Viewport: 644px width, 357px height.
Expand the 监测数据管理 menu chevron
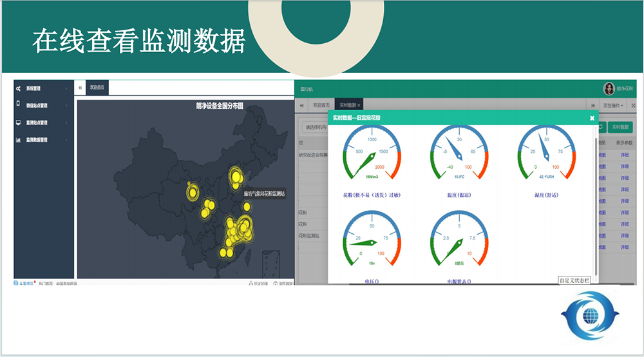point(66,139)
